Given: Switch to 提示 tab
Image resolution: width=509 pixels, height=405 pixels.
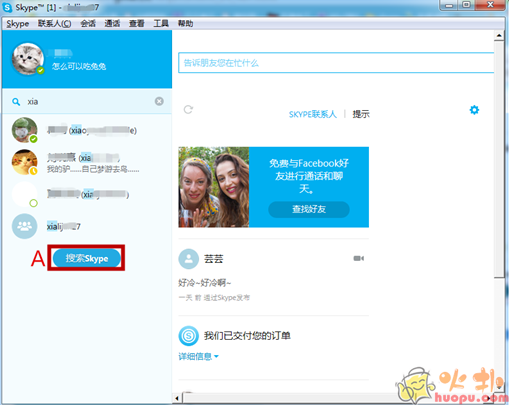Looking at the screenshot, I should pos(361,114).
